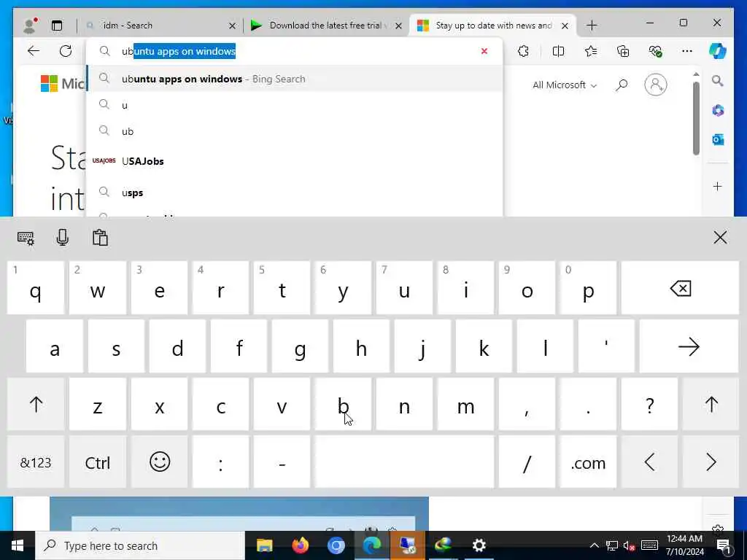This screenshot has height=560, width=747.
Task: Open File Explorer from taskbar
Action: point(264,545)
